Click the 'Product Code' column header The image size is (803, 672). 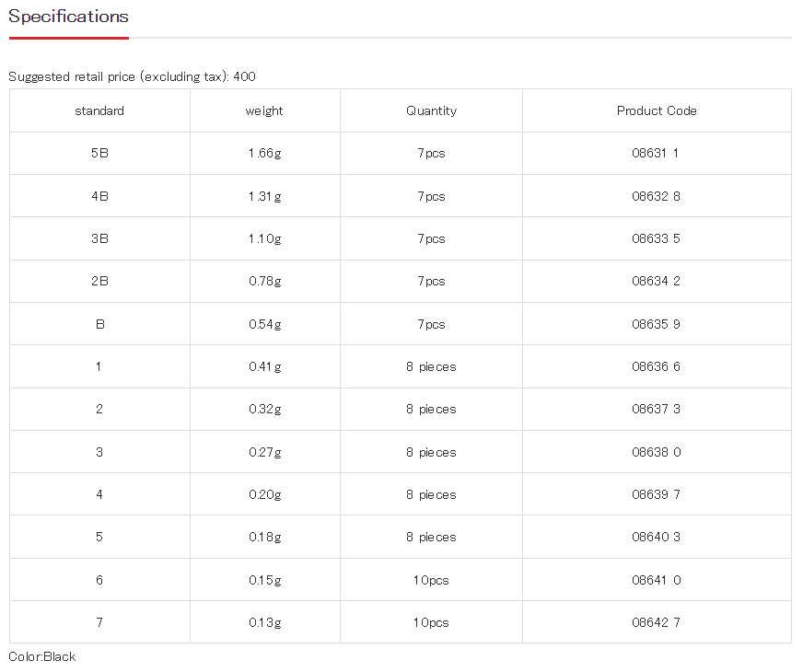point(657,110)
